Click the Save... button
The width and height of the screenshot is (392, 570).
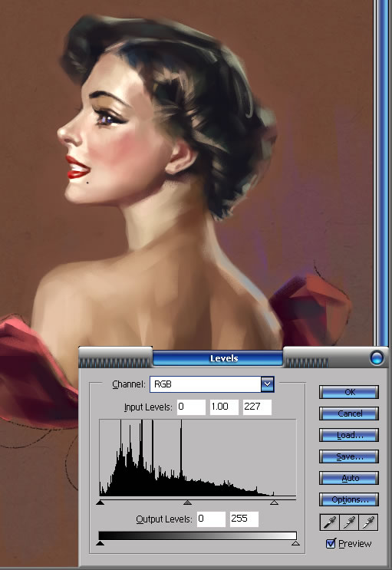tap(349, 456)
